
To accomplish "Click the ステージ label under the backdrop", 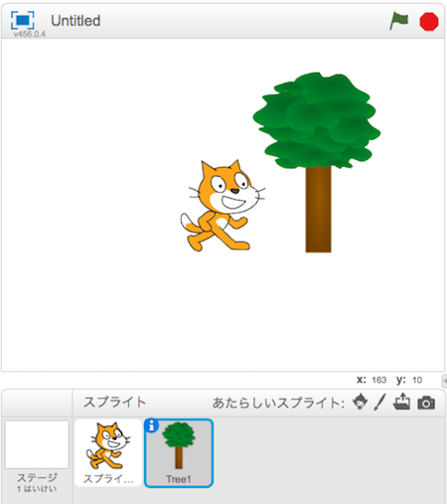I will [37, 477].
